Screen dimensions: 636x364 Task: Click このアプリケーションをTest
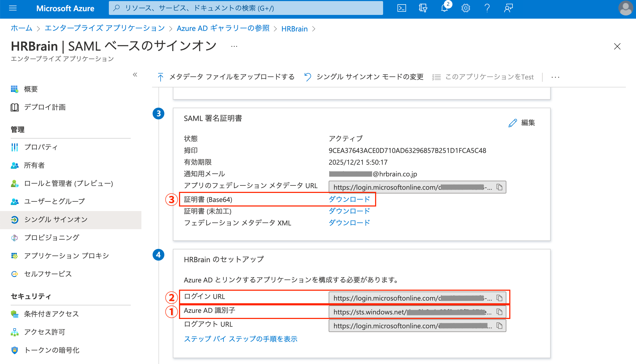(x=483, y=77)
